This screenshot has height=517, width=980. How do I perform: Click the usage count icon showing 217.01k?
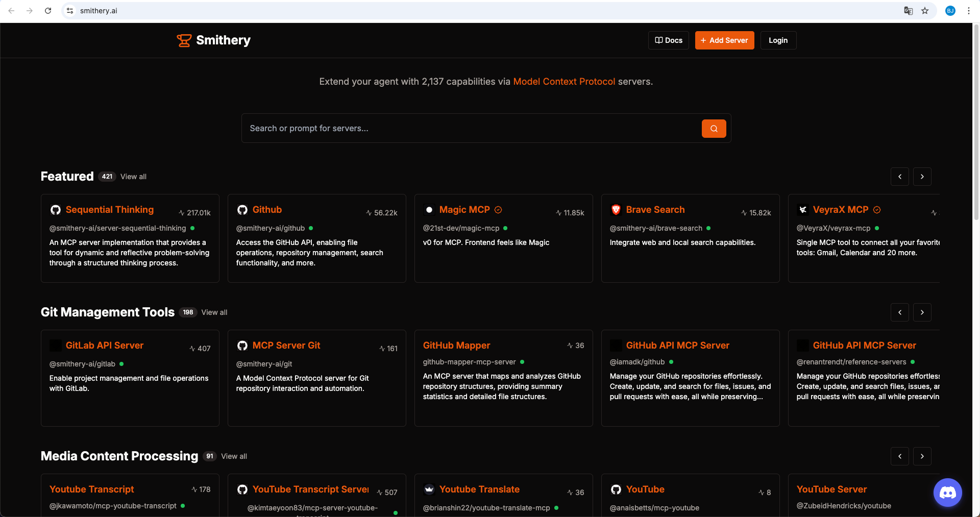point(182,213)
